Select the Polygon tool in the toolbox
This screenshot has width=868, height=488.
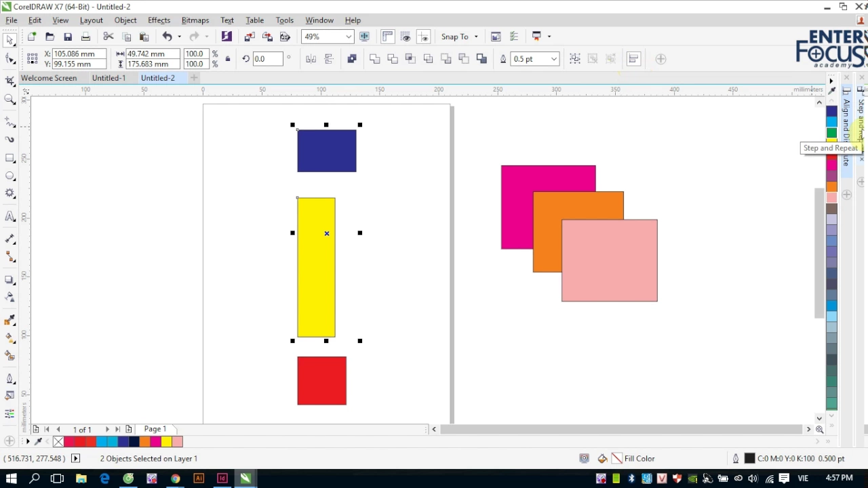[9, 194]
